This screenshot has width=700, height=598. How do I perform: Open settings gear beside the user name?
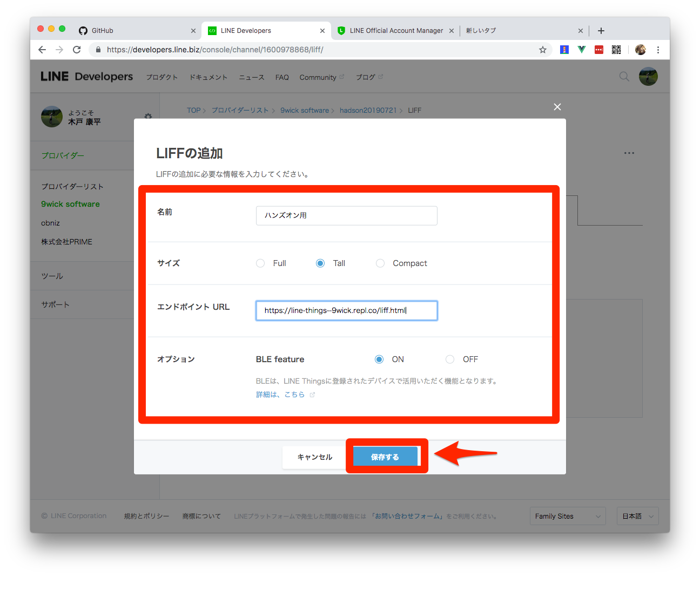pyautogui.click(x=148, y=117)
